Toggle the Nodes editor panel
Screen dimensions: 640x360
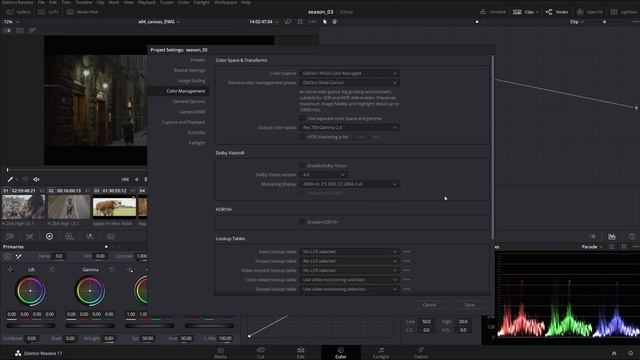[x=557, y=12]
